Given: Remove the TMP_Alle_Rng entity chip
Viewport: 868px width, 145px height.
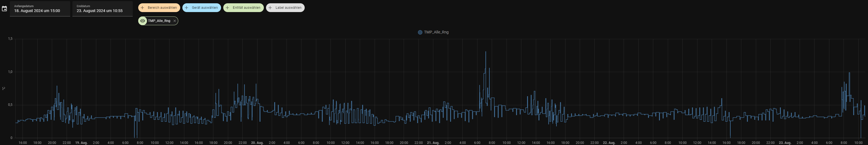Looking at the screenshot, I should coord(174,21).
